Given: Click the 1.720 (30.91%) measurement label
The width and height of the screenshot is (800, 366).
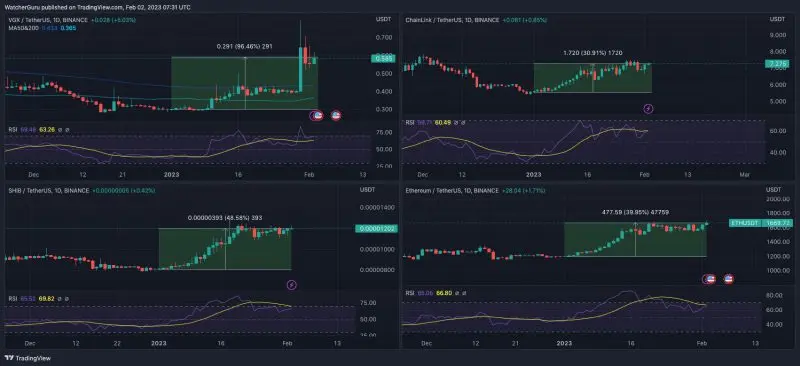Looking at the screenshot, I should [x=592, y=53].
